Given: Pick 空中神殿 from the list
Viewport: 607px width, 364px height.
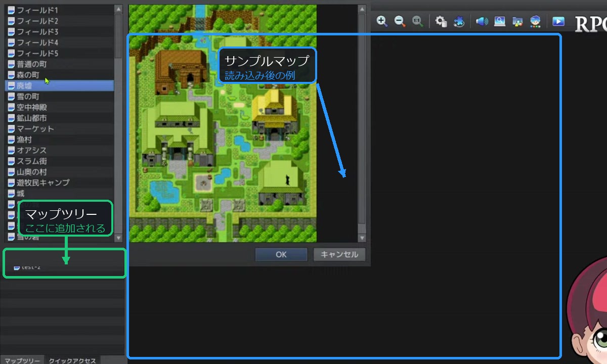Looking at the screenshot, I should click(x=59, y=107).
